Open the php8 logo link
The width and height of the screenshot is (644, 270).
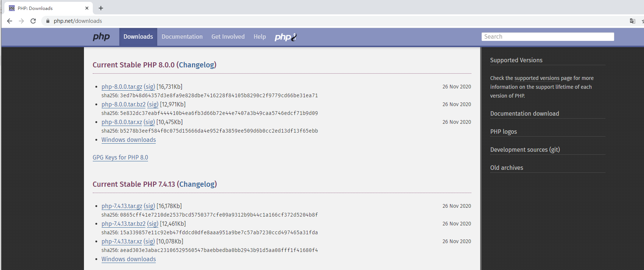pyautogui.click(x=286, y=37)
